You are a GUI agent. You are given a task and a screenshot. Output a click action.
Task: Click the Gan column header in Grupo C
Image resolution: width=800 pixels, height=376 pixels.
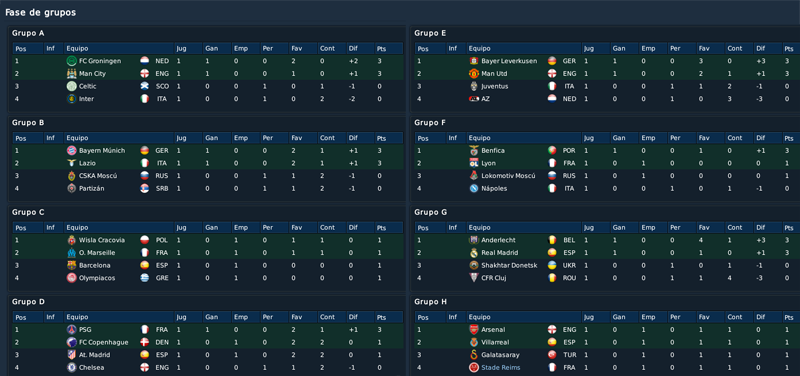pyautogui.click(x=217, y=228)
